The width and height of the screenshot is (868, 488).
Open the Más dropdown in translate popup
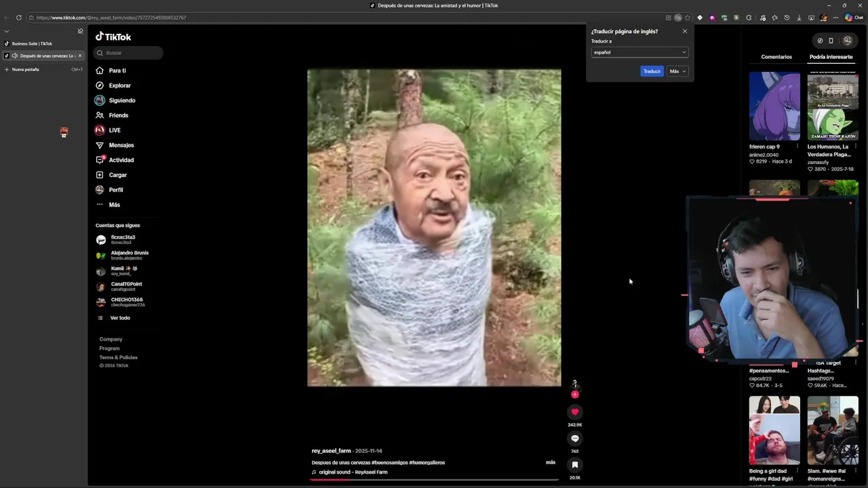point(677,71)
